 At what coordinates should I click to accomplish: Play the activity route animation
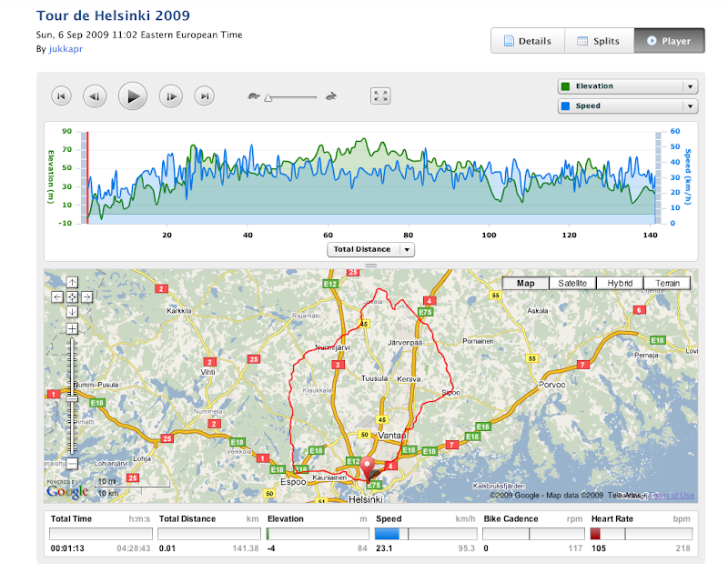click(x=133, y=96)
